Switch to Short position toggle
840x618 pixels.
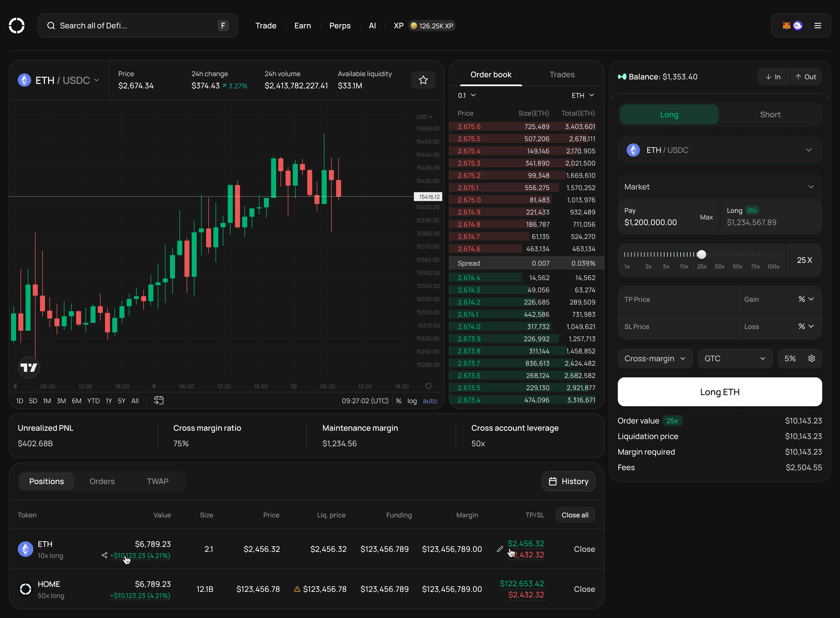770,115
